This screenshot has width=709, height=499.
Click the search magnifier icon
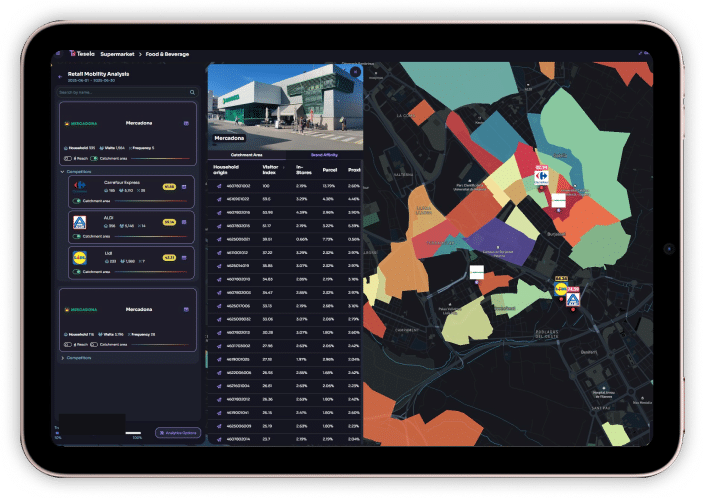(x=193, y=92)
